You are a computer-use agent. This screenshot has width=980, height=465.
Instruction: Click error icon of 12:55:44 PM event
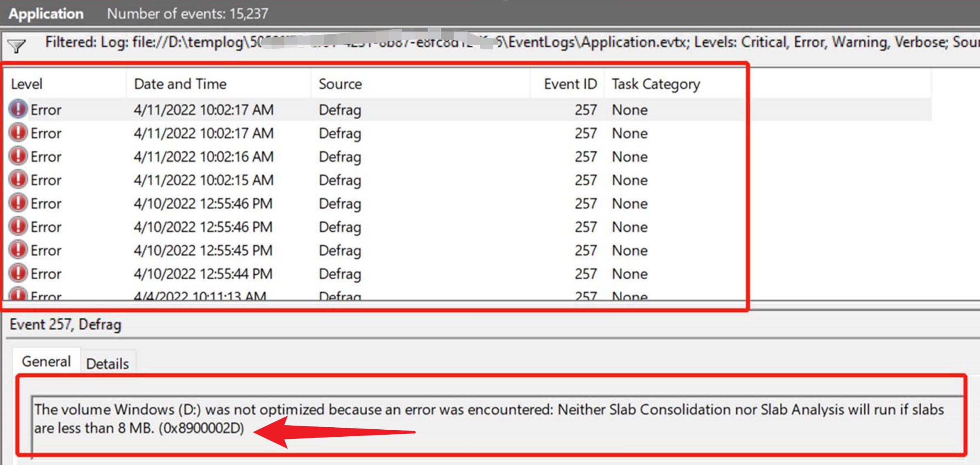tap(18, 274)
